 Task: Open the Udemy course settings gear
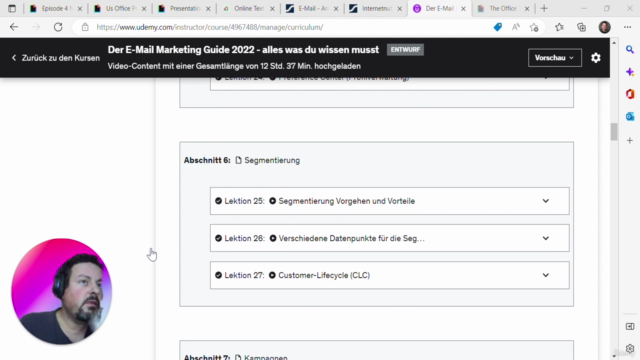pos(596,58)
